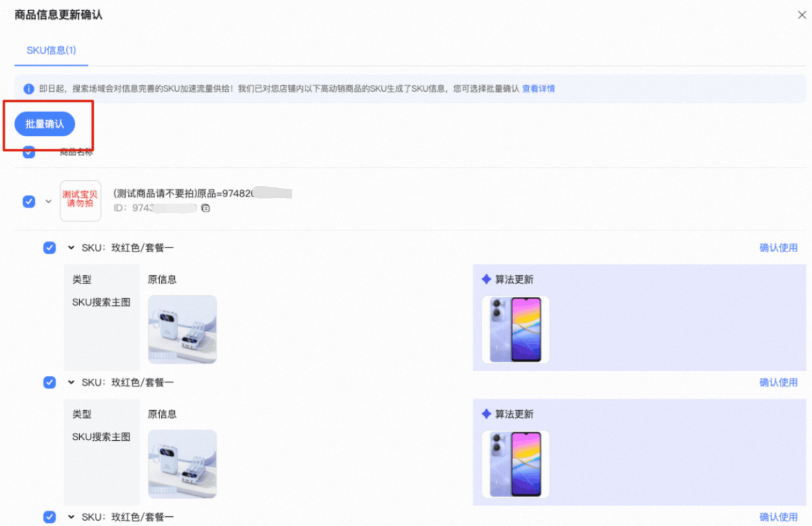Click the sparkle icon beside second 算法更新
Viewport: 812px width, 526px height.
tap(486, 414)
